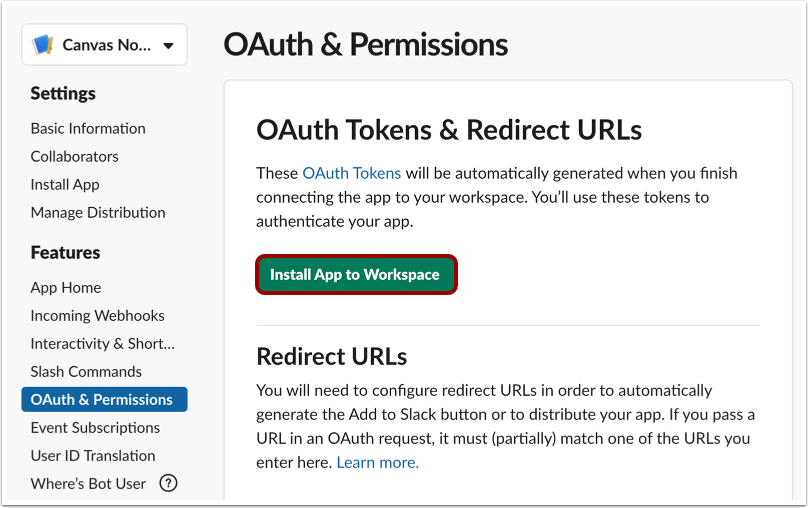Viewport: 808px width, 508px height.
Task: Go to Event Subscriptions page
Action: click(95, 427)
